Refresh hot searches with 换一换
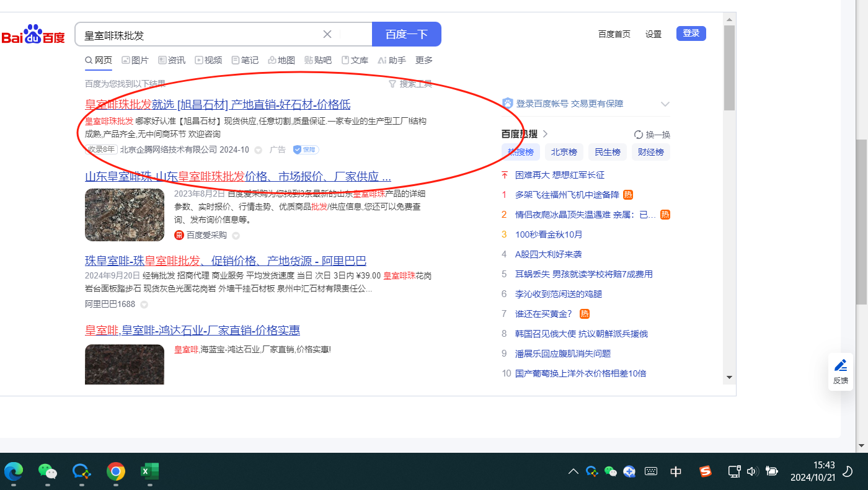The width and height of the screenshot is (868, 490). pos(652,135)
